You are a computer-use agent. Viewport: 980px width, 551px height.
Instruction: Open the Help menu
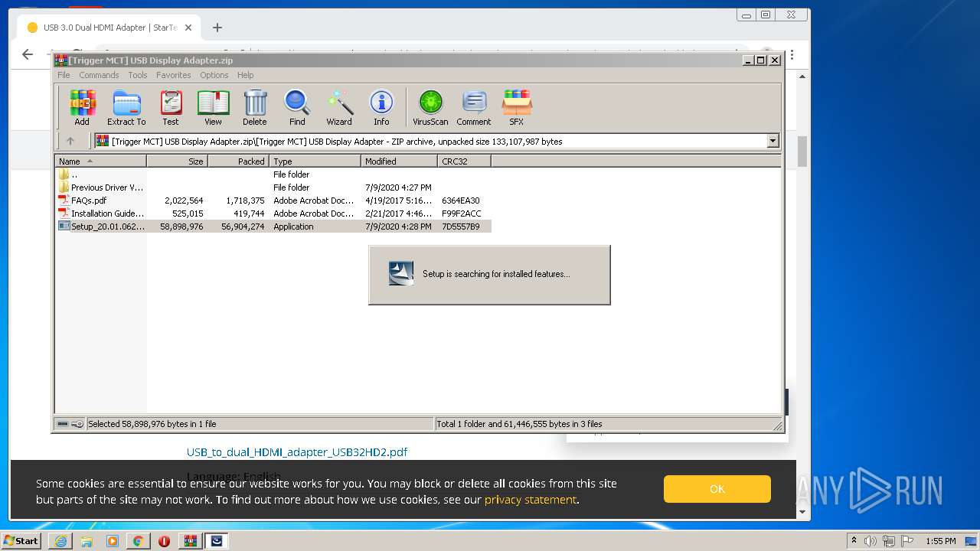tap(245, 75)
